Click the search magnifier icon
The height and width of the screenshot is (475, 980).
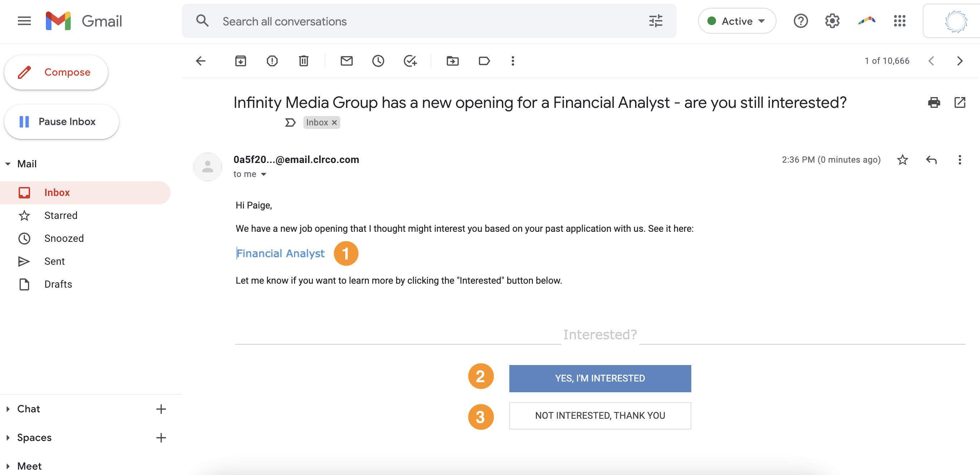pyautogui.click(x=202, y=21)
